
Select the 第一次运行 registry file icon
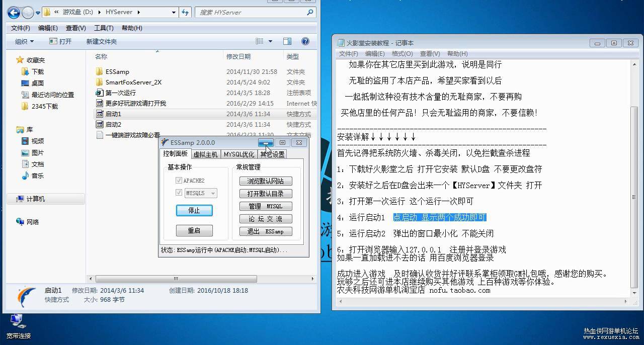tap(99, 93)
